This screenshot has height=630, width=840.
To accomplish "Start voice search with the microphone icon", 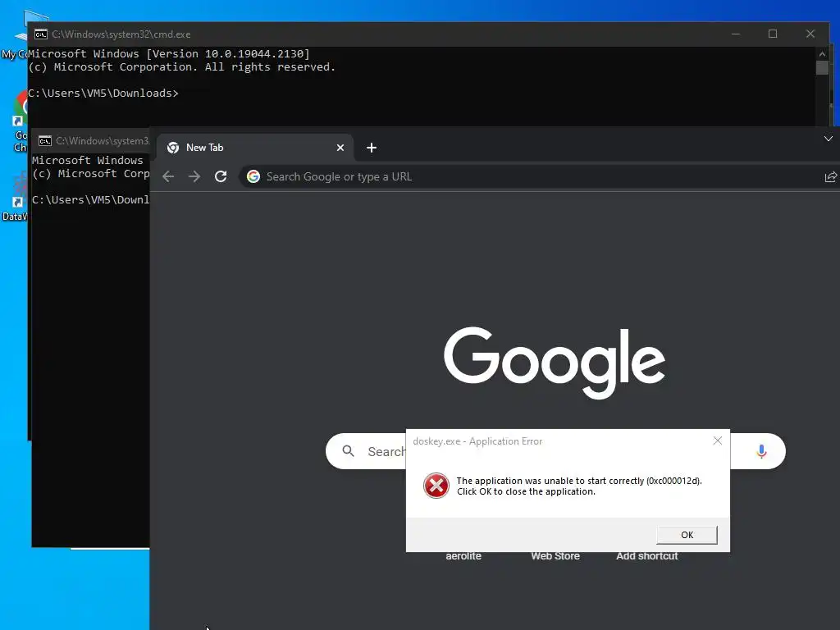I will [x=761, y=451].
